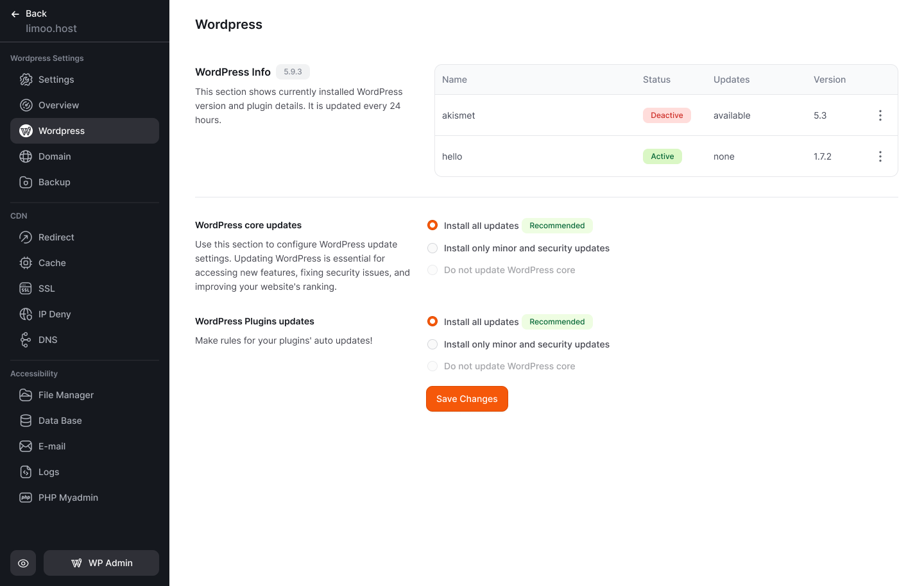Open the Cache chip icon
Viewport: 924px width, 586px height.
click(26, 263)
